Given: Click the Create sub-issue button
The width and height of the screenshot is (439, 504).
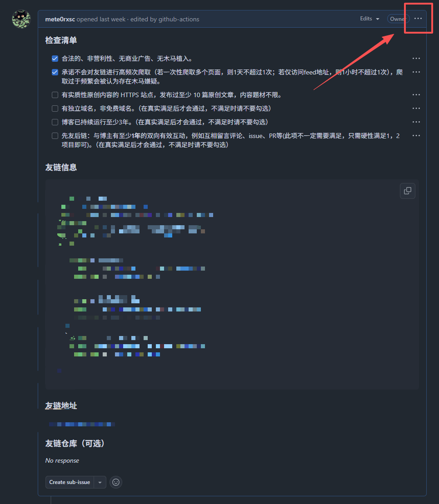Looking at the screenshot, I should [69, 482].
